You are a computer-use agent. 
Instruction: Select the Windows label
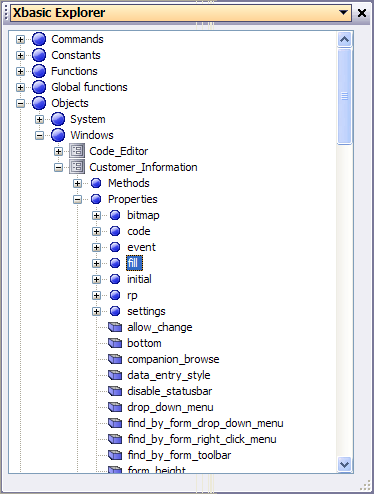point(92,135)
